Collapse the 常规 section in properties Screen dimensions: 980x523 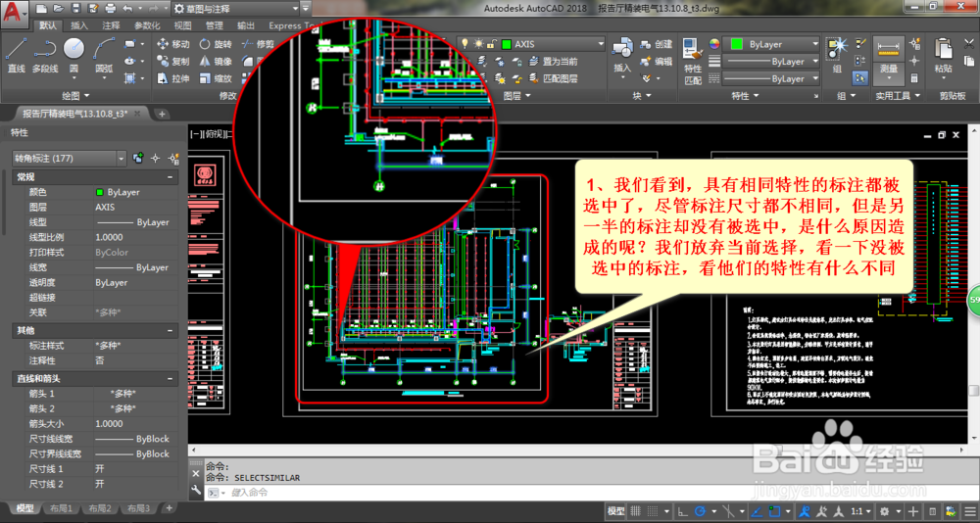[x=170, y=177]
